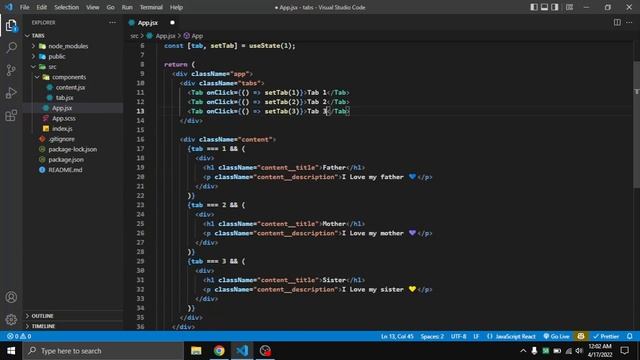This screenshot has height=360, width=640.
Task: Open Customize Layout icon
Action: click(x=569, y=7)
